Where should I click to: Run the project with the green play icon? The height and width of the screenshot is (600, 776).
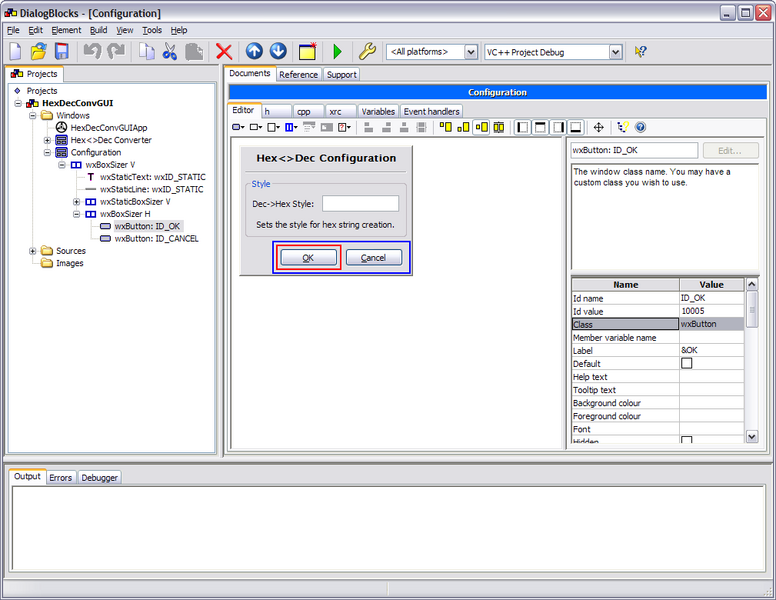[338, 51]
